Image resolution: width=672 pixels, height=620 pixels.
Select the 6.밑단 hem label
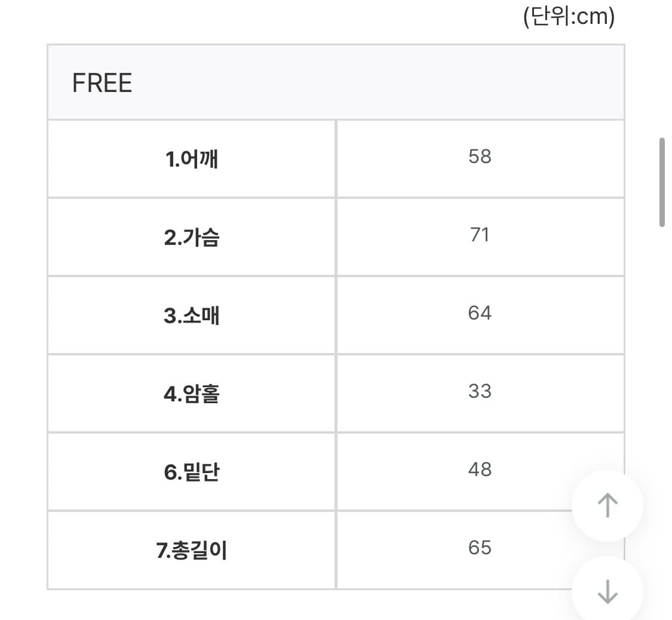click(x=191, y=471)
